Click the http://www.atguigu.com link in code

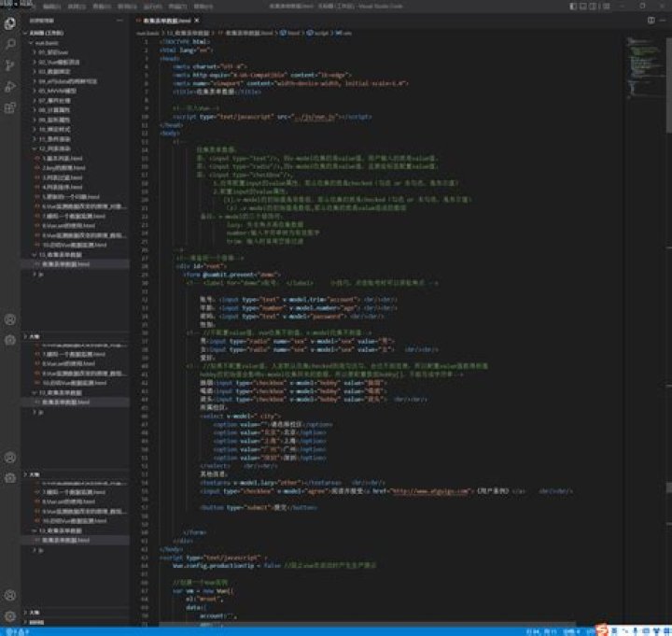tap(430, 491)
